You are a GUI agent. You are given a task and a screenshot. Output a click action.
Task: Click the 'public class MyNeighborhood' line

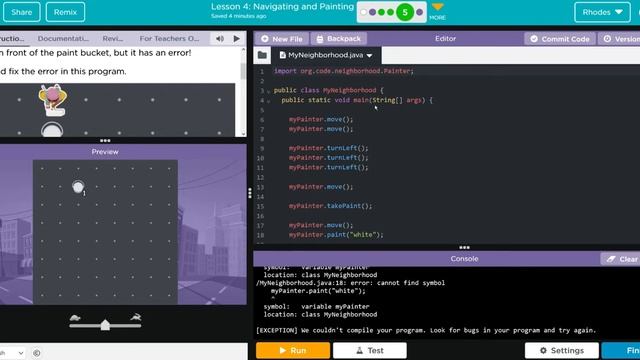click(x=329, y=90)
